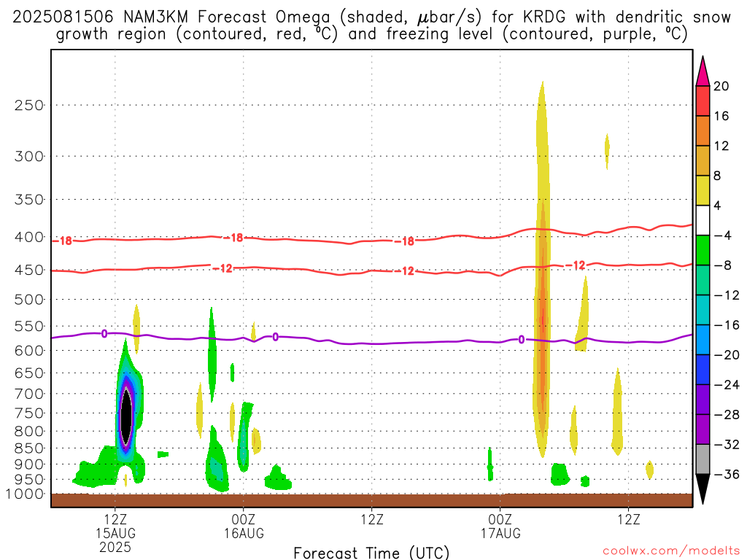747x560 pixels.
Task: Click the 600 pressure level label
Action: click(29, 351)
